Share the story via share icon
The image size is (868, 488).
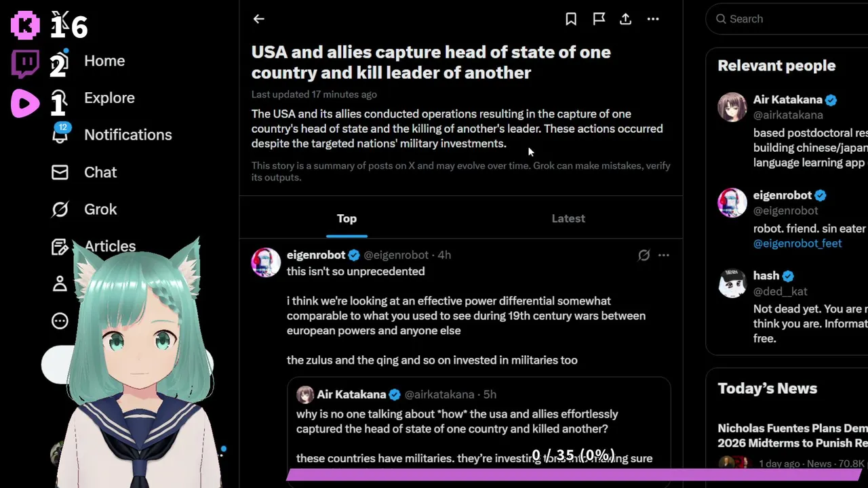626,19
